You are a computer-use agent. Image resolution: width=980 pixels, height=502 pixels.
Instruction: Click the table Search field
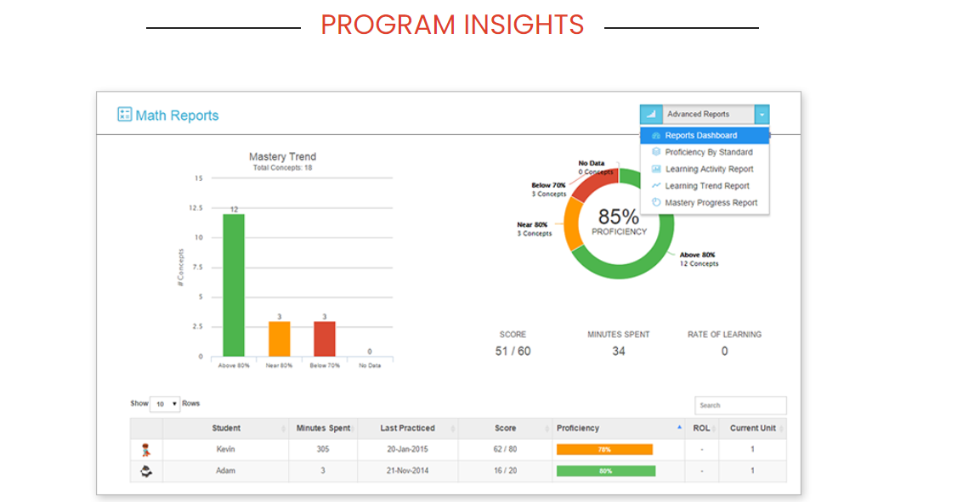tap(740, 405)
